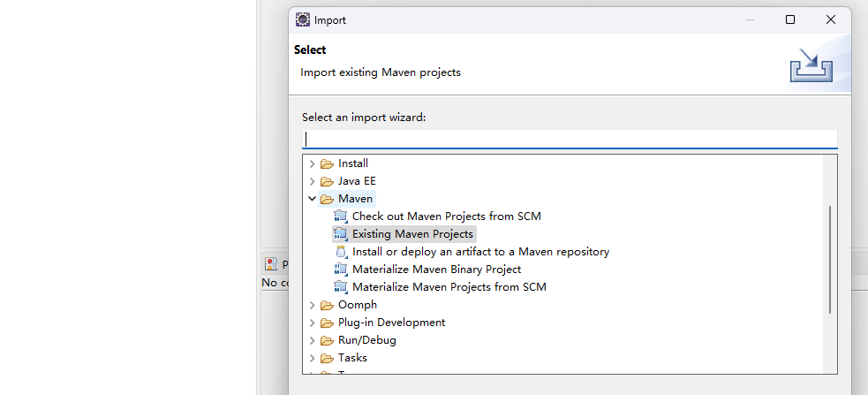Select Existing Maven Projects wizard
Image resolution: width=868 pixels, height=395 pixels.
[x=412, y=234]
